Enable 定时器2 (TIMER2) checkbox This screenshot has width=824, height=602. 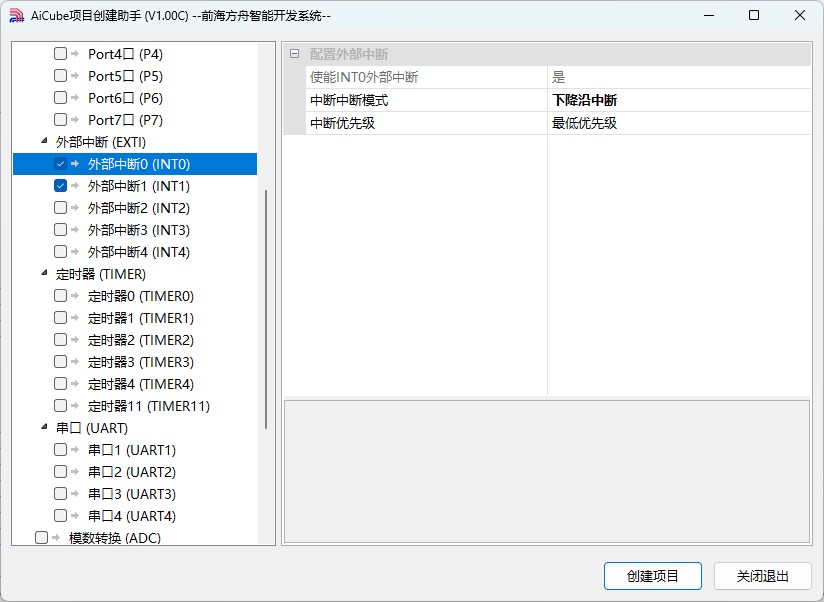pos(60,340)
